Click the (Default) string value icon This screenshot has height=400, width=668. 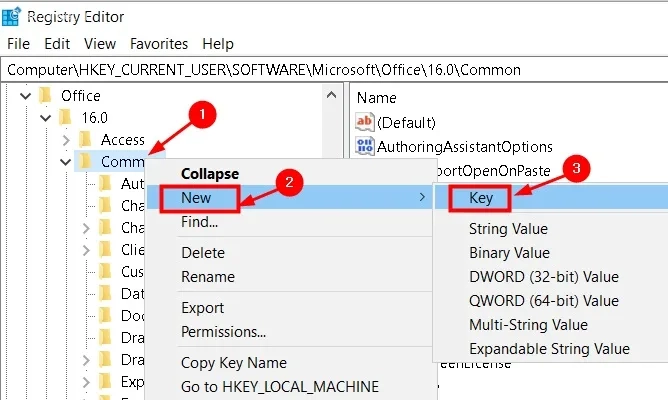[x=364, y=123]
